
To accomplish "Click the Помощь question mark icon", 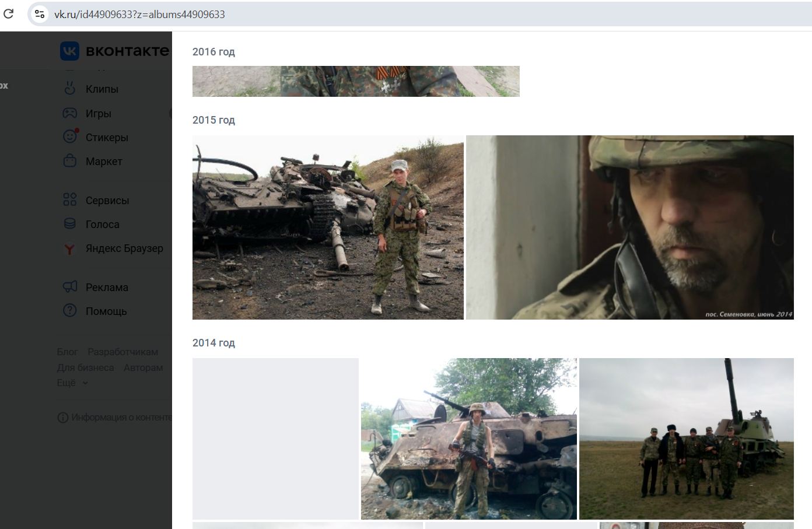I will coord(69,311).
